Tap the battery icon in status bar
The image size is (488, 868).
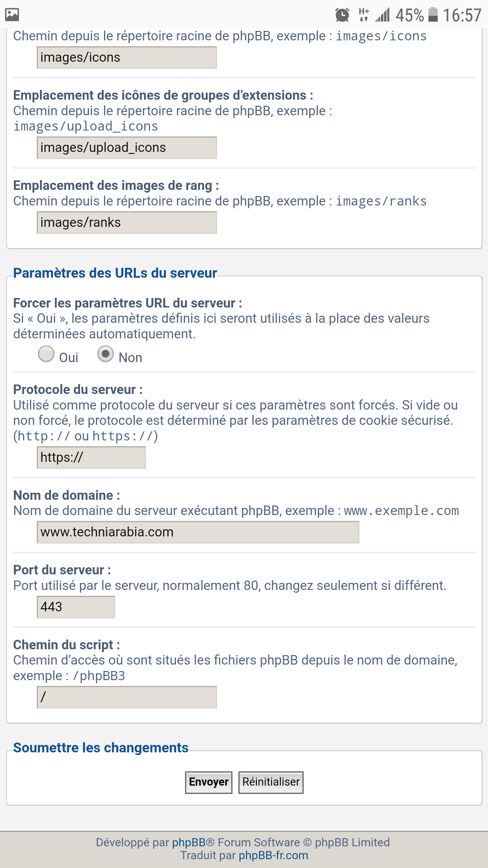click(x=433, y=15)
